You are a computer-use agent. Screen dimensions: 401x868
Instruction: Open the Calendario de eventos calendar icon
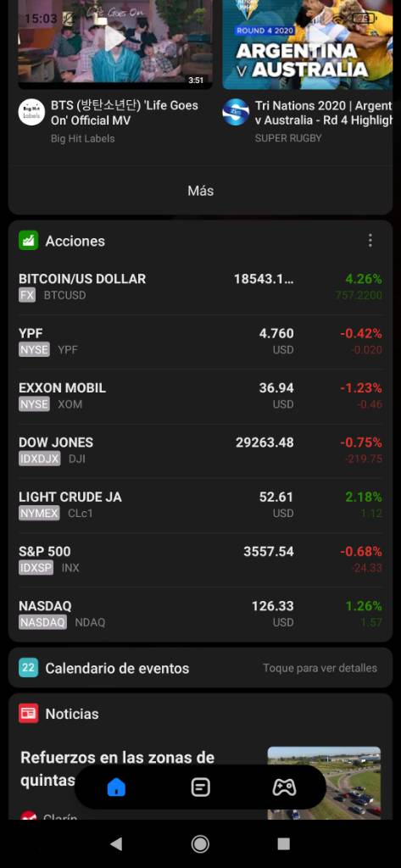(28, 668)
